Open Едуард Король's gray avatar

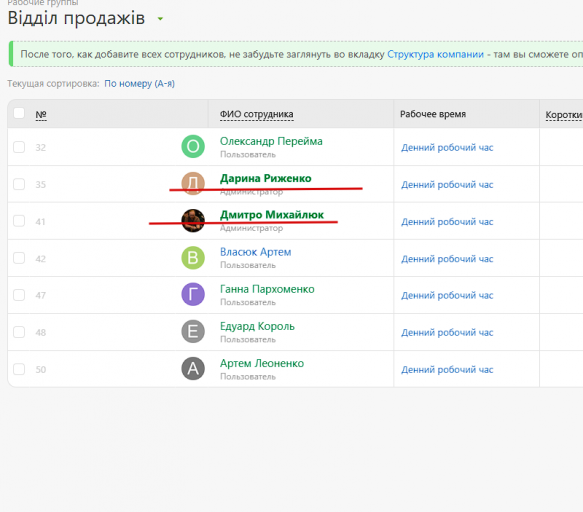pyautogui.click(x=193, y=331)
